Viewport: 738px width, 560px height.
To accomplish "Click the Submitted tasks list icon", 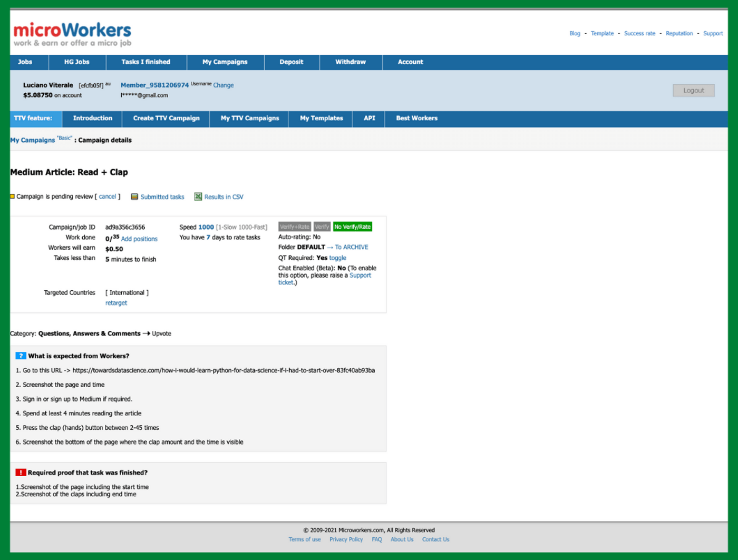I will click(x=134, y=197).
